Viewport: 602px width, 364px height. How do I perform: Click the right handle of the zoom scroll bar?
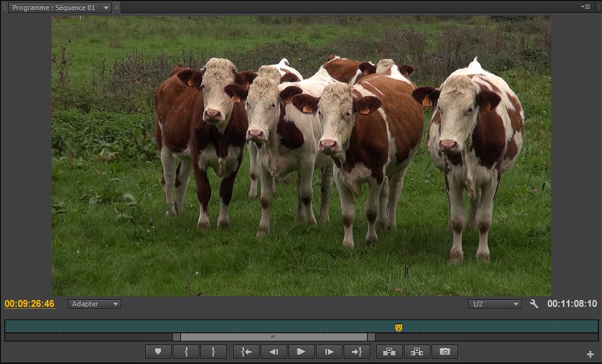coord(371,337)
